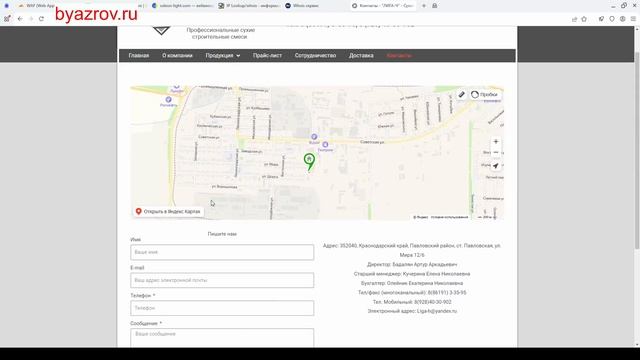Click the share icon beside the star
The width and height of the screenshot is (640, 360).
pyautogui.click(x=574, y=19)
